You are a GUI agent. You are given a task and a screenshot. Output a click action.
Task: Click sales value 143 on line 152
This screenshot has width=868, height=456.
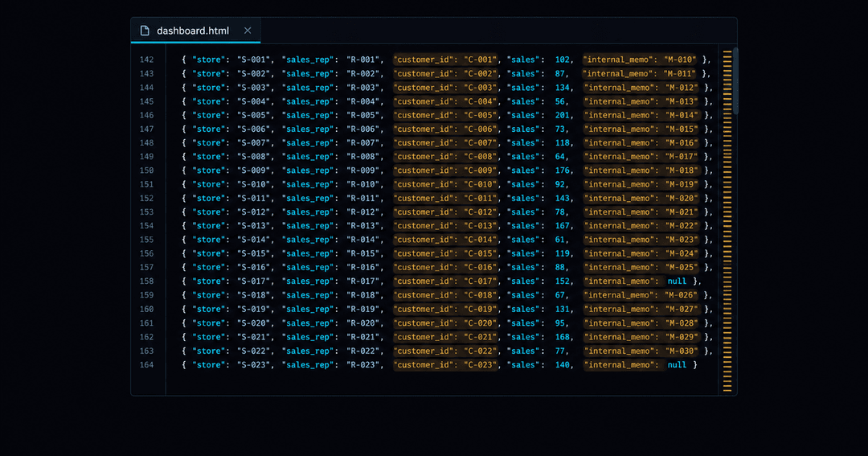(563, 199)
